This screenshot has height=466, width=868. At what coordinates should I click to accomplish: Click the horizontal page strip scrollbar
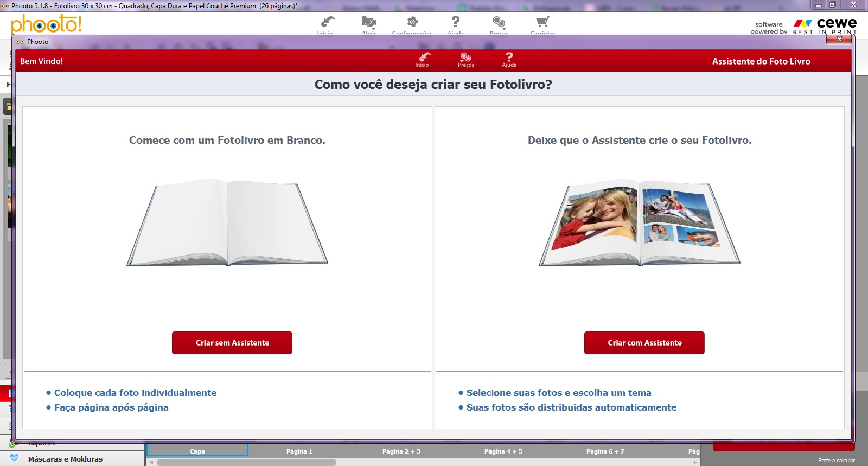pyautogui.click(x=247, y=462)
